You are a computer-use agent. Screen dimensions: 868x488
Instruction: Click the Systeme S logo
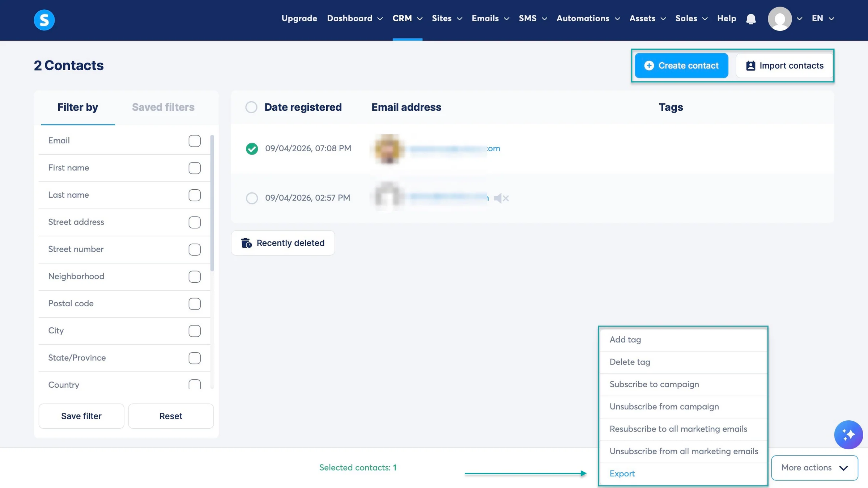(x=44, y=20)
